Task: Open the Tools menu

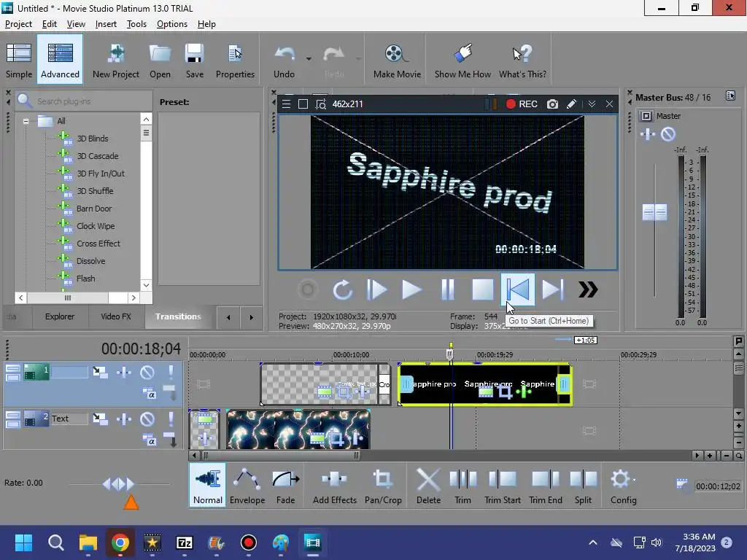Action: (x=136, y=24)
